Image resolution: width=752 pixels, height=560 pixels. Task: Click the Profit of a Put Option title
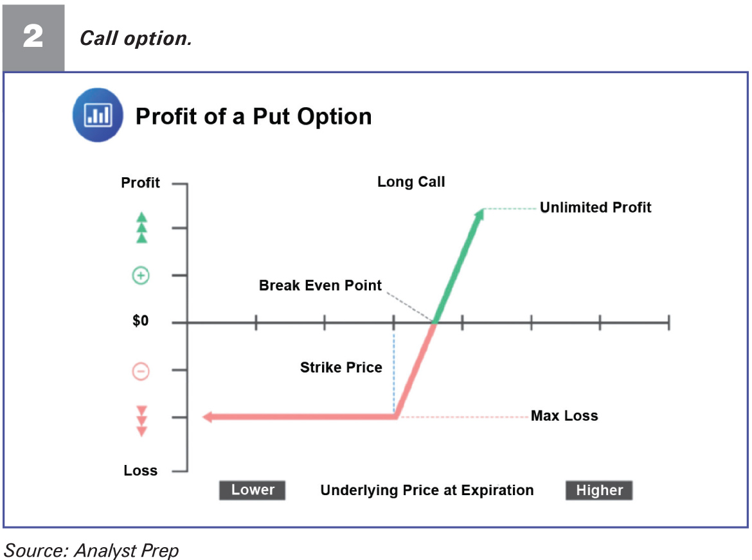pos(254,116)
